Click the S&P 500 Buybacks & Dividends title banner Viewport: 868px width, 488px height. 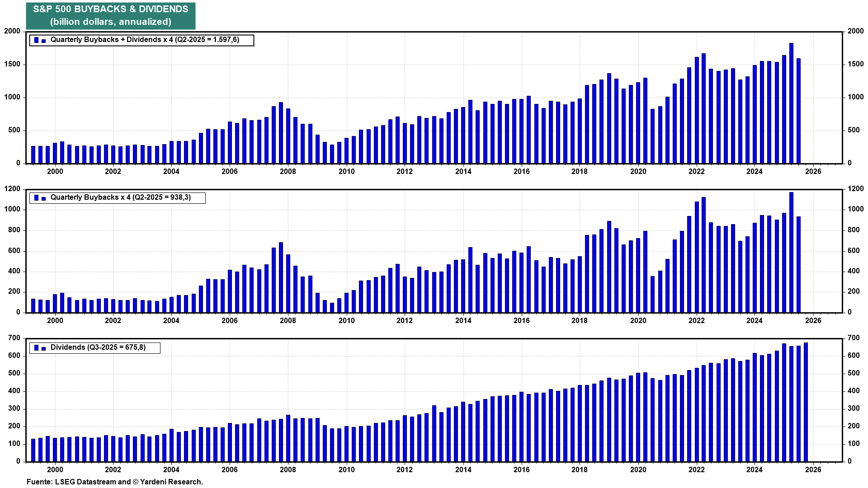tap(111, 16)
